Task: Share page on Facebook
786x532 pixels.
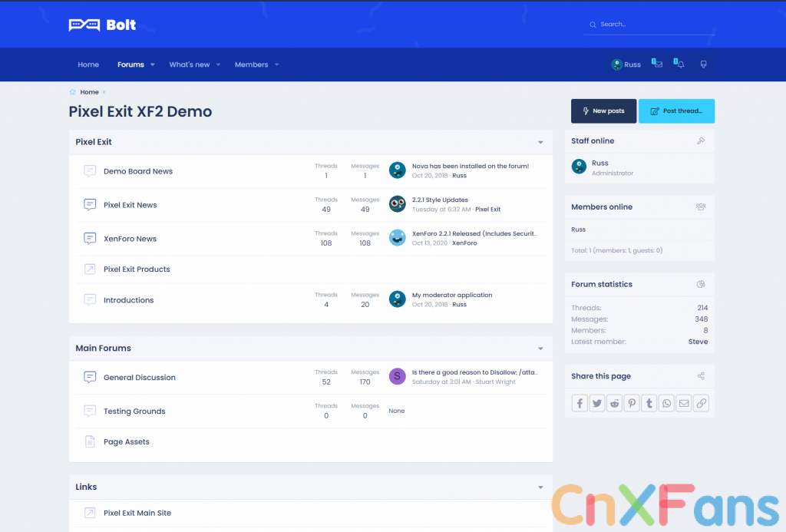Action: click(580, 403)
